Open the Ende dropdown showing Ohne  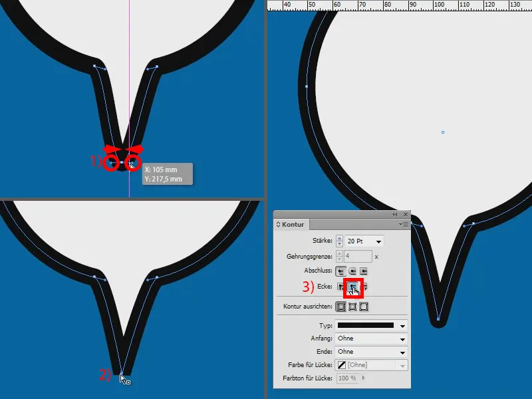click(x=401, y=352)
